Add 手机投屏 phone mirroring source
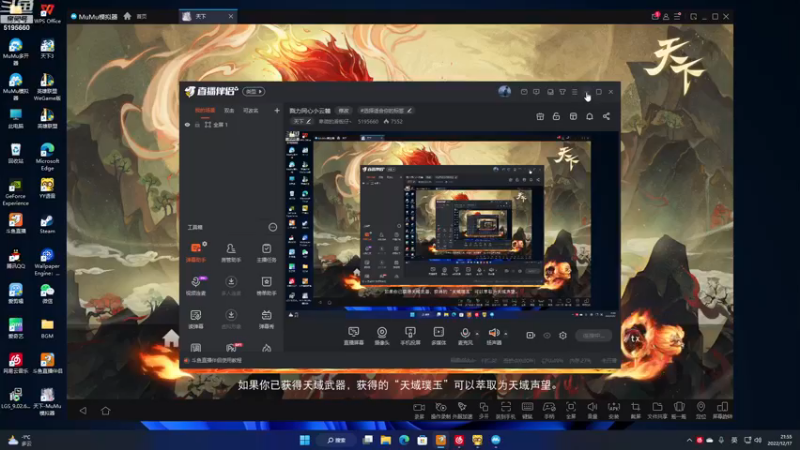The width and height of the screenshot is (800, 450). 410,336
